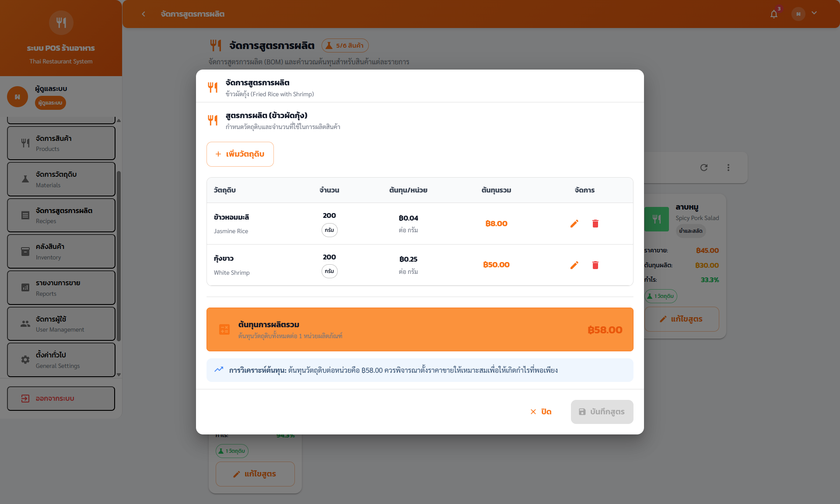This screenshot has height=504, width=840.
Task: Delete the White Shrimp ingredient via trash icon
Action: tap(595, 265)
